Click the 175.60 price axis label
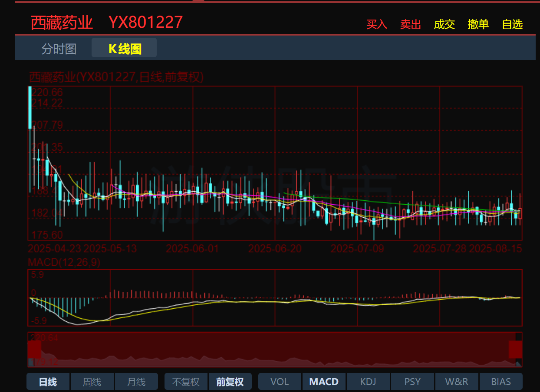This screenshot has width=540, height=392. (x=47, y=235)
